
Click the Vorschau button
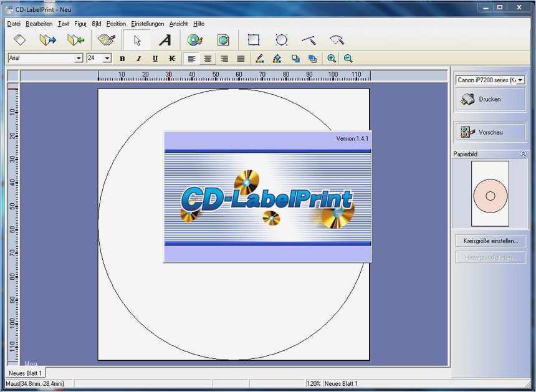[x=490, y=131]
